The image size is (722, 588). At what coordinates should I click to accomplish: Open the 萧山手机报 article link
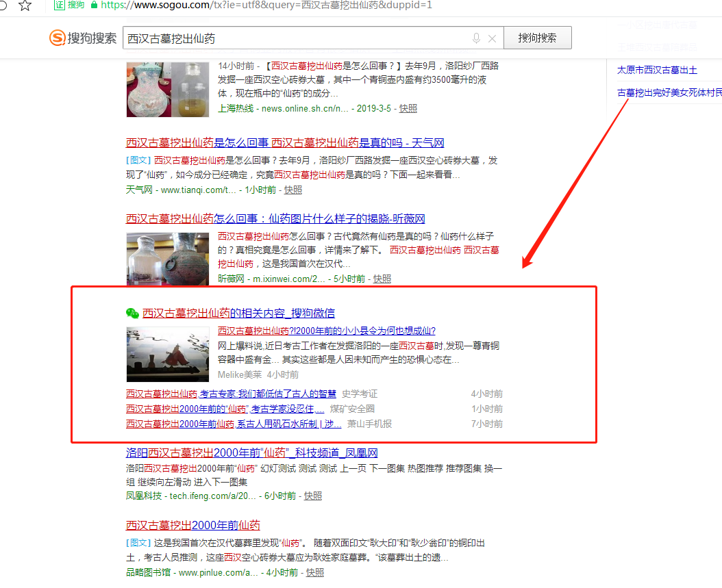pos(234,424)
